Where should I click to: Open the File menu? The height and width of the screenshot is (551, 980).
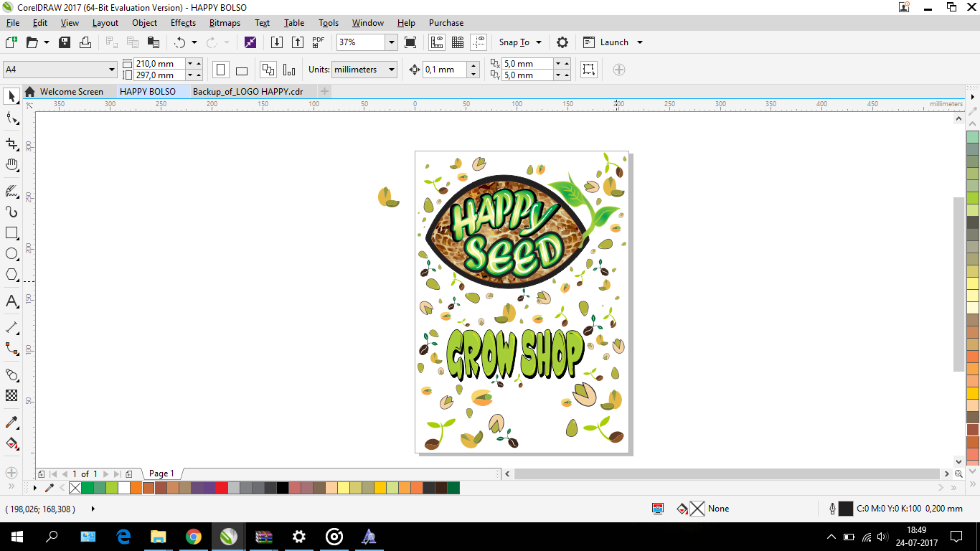[x=13, y=23]
